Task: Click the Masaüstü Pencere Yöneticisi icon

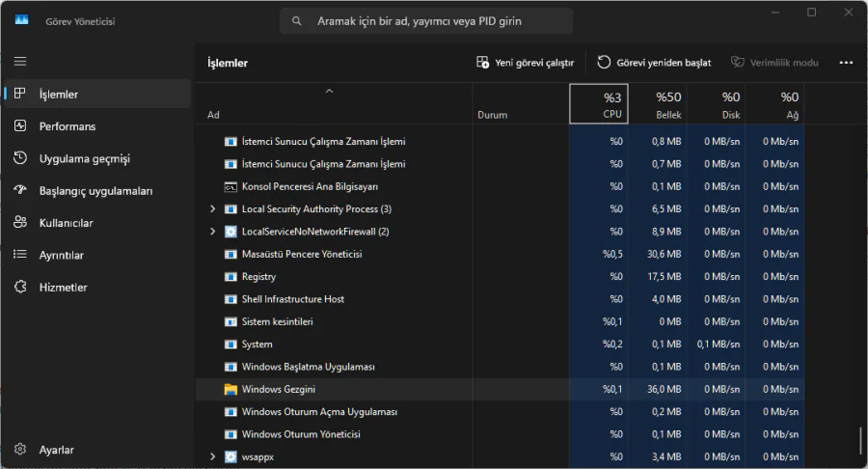Action: point(231,254)
